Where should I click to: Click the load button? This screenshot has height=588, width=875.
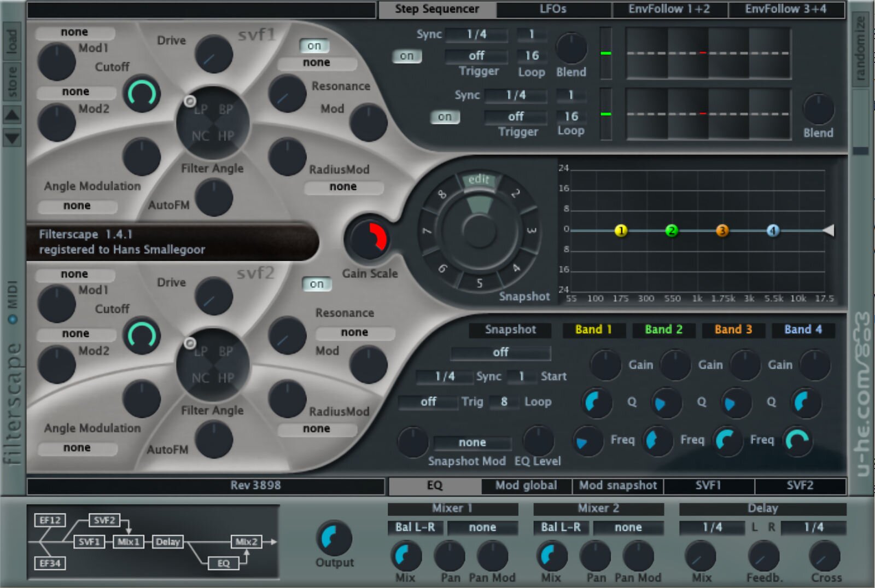click(12, 41)
